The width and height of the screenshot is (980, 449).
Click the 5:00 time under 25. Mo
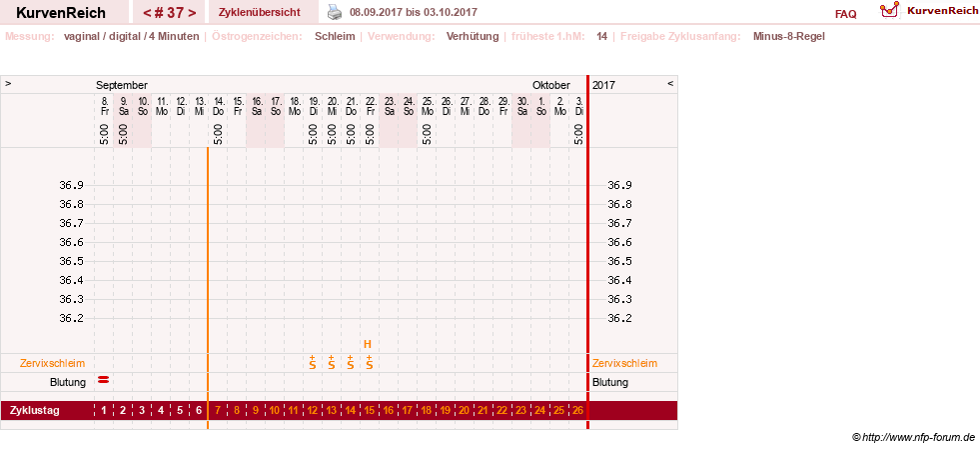tap(428, 134)
